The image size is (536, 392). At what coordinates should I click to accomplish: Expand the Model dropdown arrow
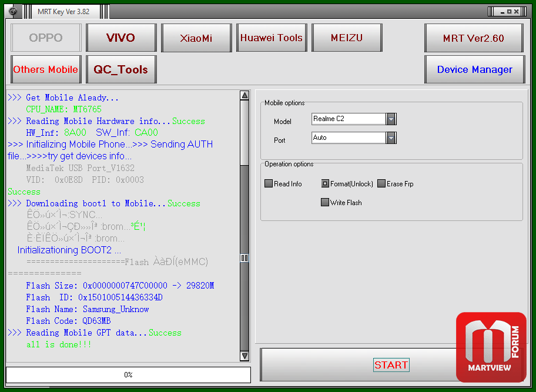[x=391, y=119]
